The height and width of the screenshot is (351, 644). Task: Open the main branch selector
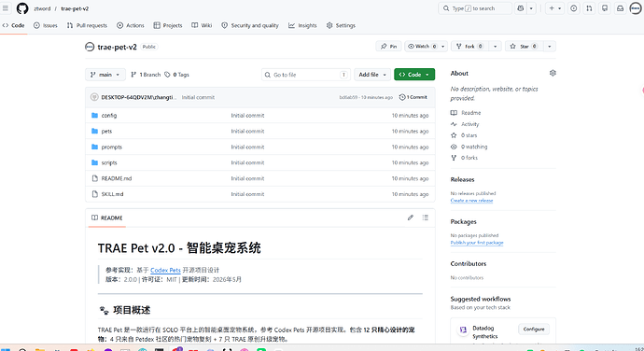(x=105, y=75)
